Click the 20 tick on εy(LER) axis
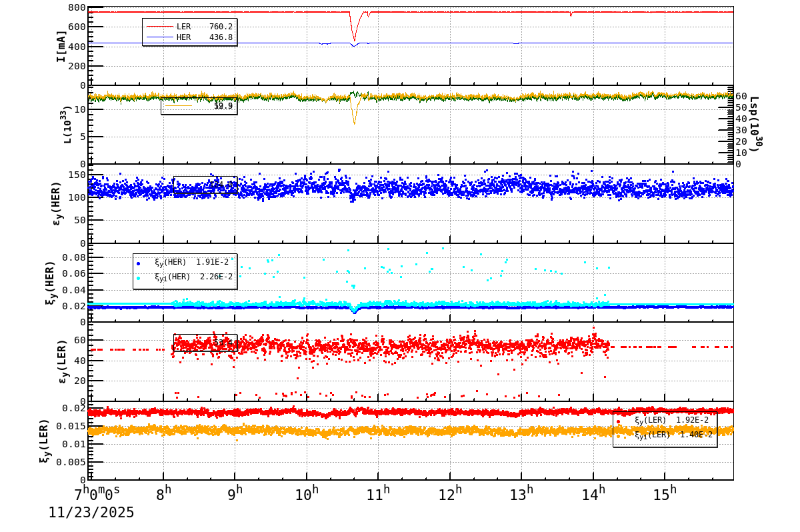The image size is (800, 532). [x=80, y=381]
